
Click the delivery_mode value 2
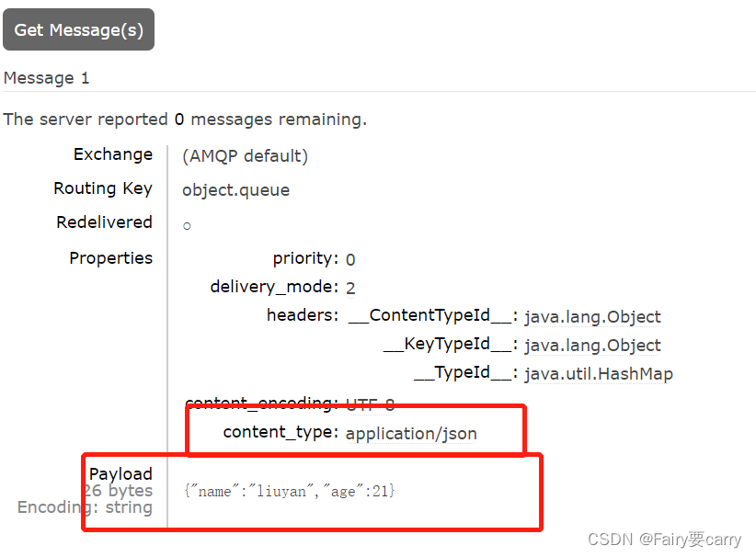[x=349, y=287]
